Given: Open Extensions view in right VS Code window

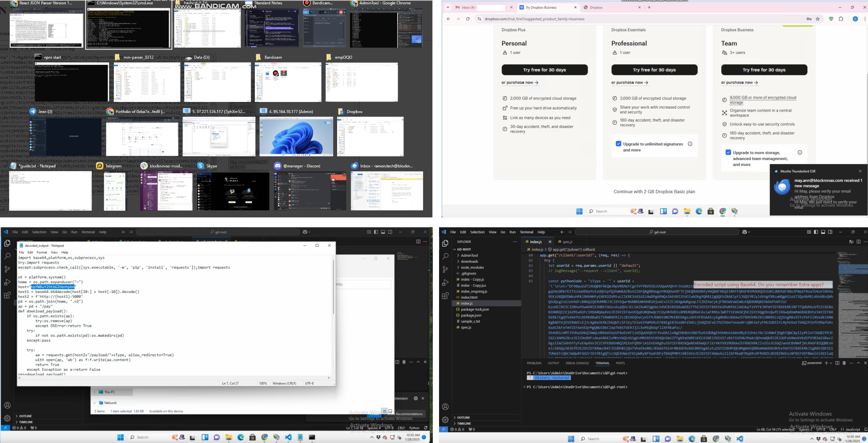Looking at the screenshot, I should point(445,295).
